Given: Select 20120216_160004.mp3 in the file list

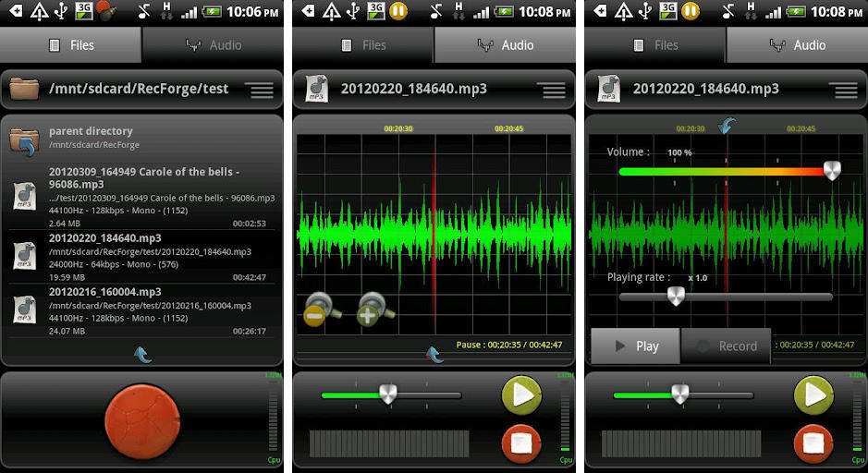Looking at the screenshot, I should [x=142, y=310].
